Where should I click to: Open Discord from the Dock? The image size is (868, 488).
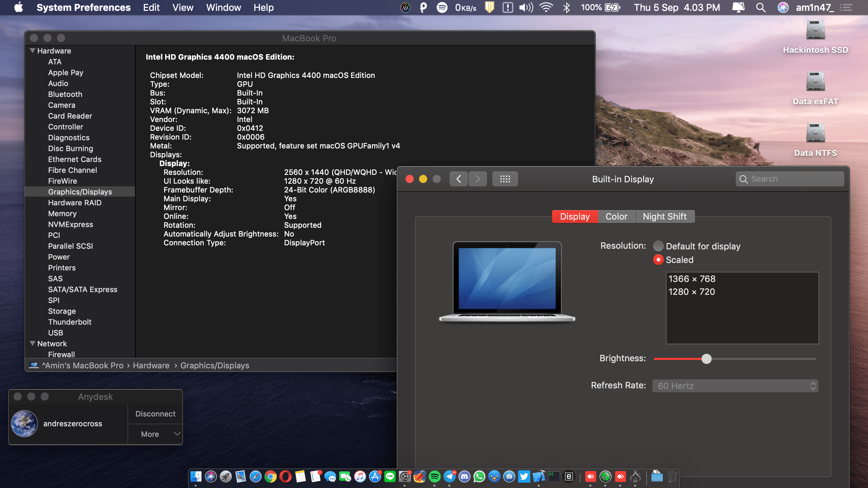(x=464, y=476)
